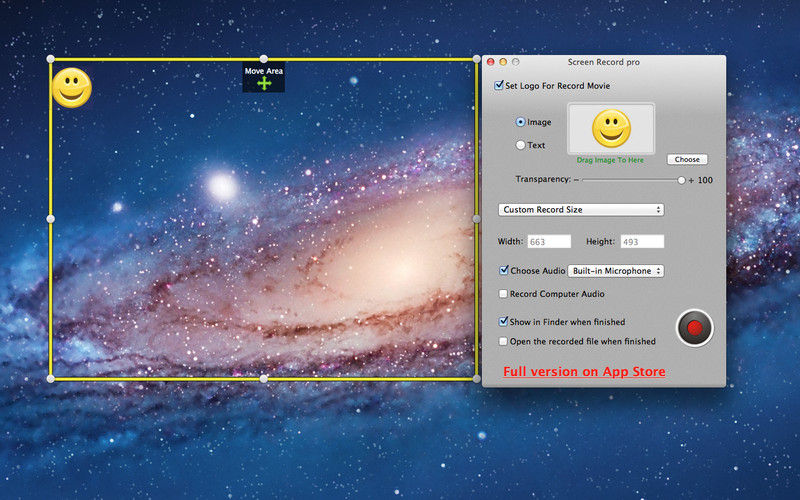Disable Set Logo For Record Movie checkbox

[x=500, y=86]
